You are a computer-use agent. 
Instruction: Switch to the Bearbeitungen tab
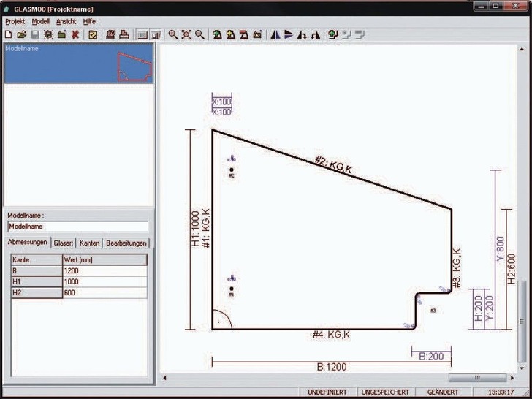[x=126, y=243]
